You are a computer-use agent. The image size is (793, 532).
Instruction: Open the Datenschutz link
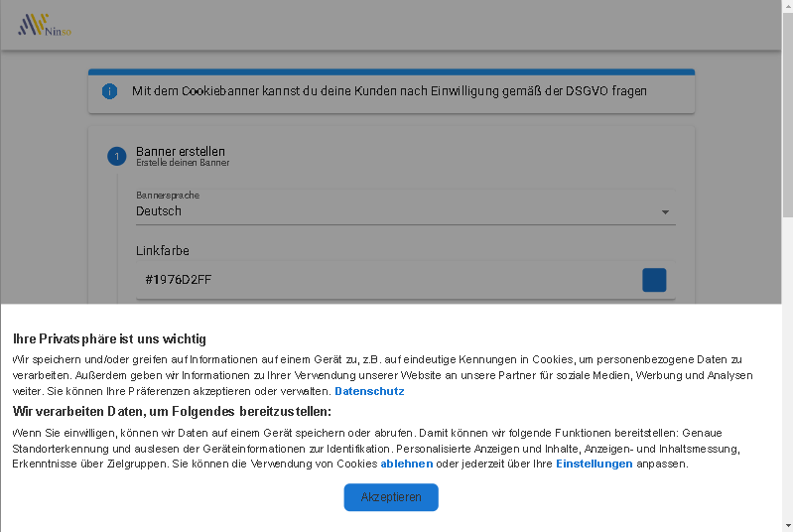coord(369,391)
